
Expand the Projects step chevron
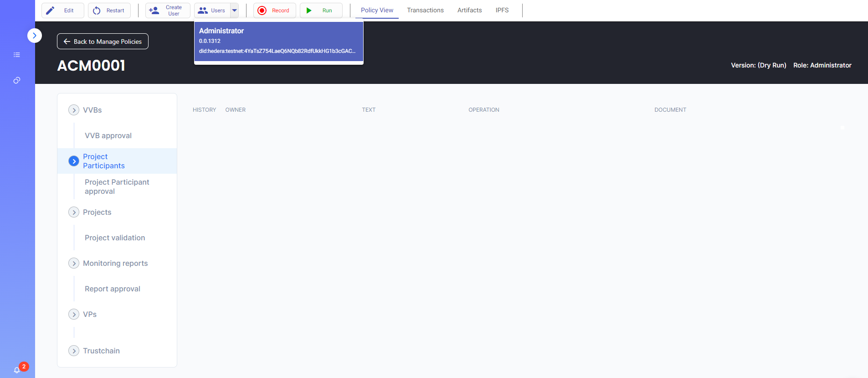[73, 212]
